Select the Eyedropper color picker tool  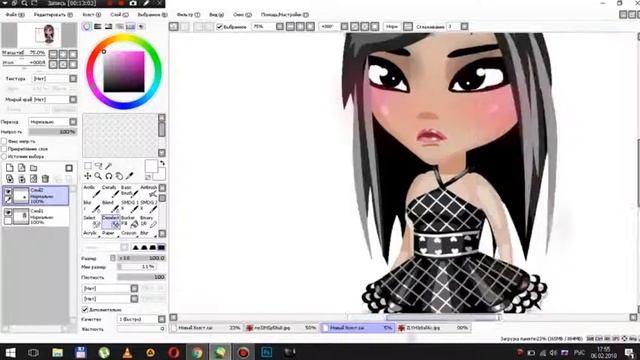click(x=130, y=176)
